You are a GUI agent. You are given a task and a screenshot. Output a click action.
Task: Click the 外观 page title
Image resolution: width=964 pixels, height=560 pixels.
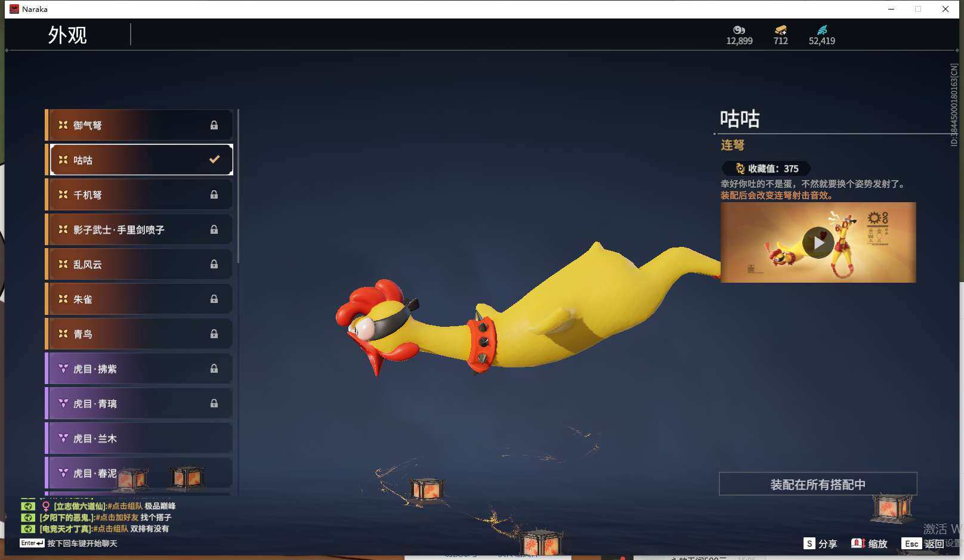coord(67,35)
